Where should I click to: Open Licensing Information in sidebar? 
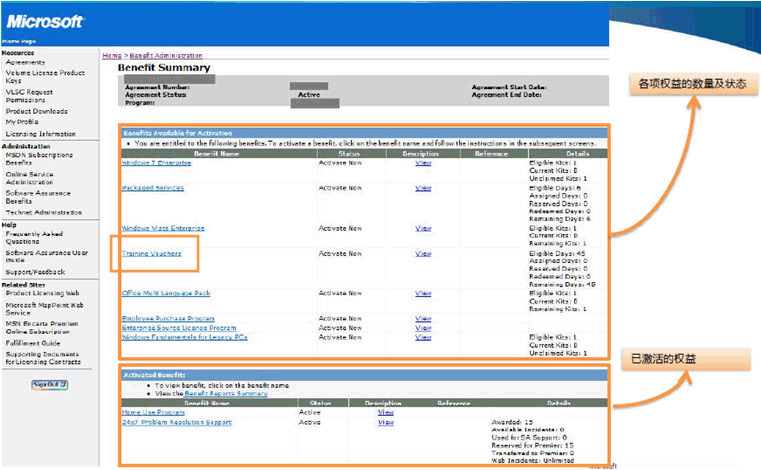pos(41,134)
